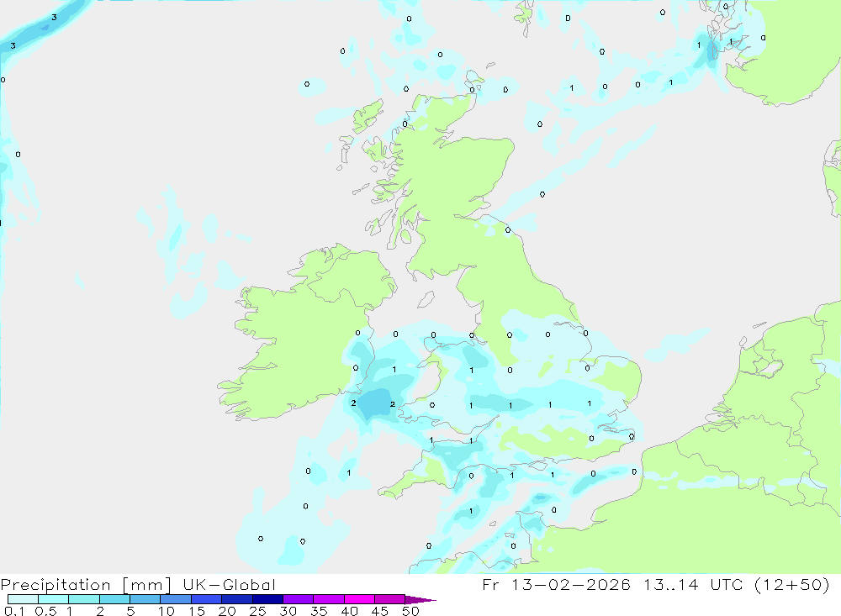Click the above-50 arrow tip of legend
Screen dimensions: 841x616
420,599
